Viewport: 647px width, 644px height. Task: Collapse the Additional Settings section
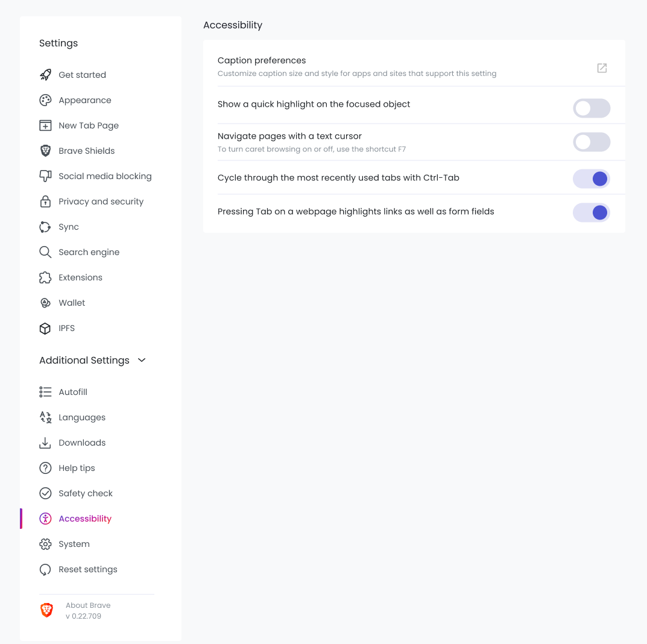click(x=141, y=360)
